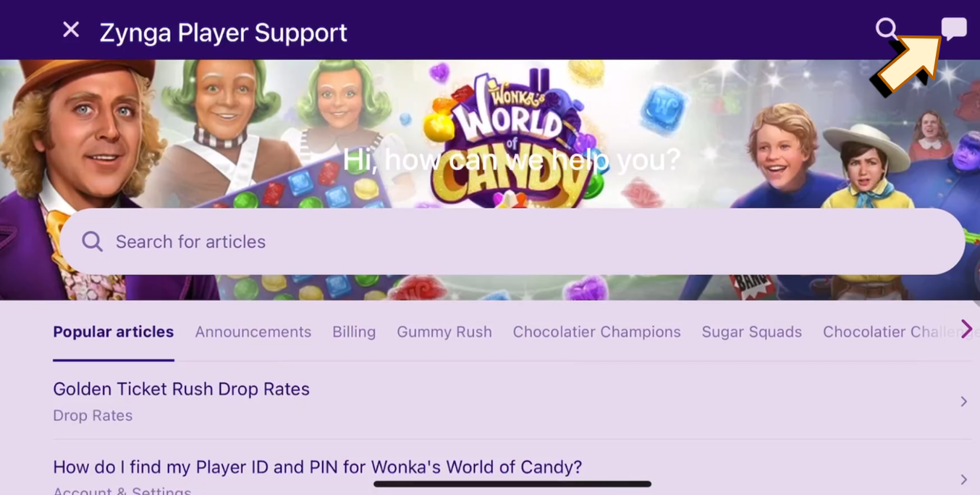The image size is (980, 495).
Task: Expand chevron beside Golden Ticket Rush article
Action: (x=963, y=401)
